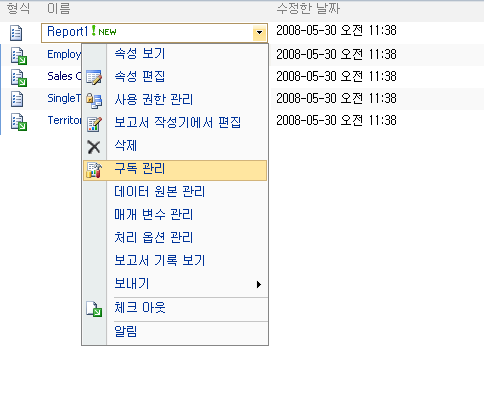
Task: Click the delete X icon
Action: (94, 147)
